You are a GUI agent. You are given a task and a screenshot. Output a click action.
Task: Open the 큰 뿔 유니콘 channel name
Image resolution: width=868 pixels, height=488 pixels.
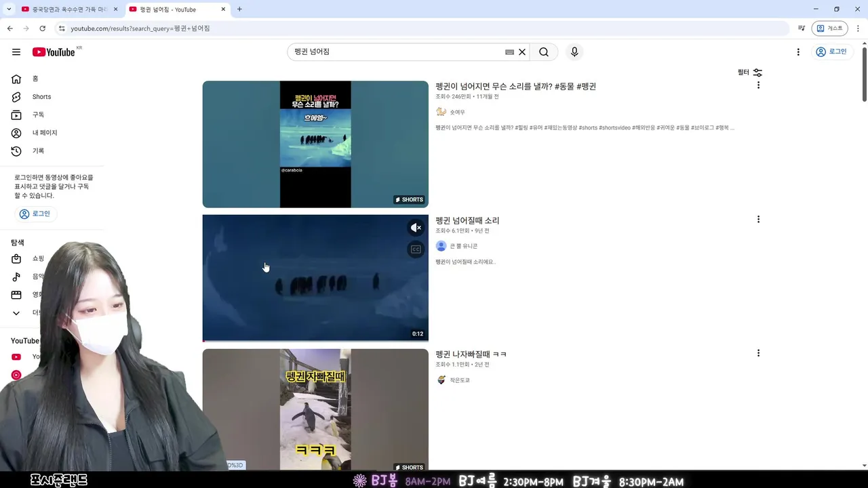[x=464, y=246]
